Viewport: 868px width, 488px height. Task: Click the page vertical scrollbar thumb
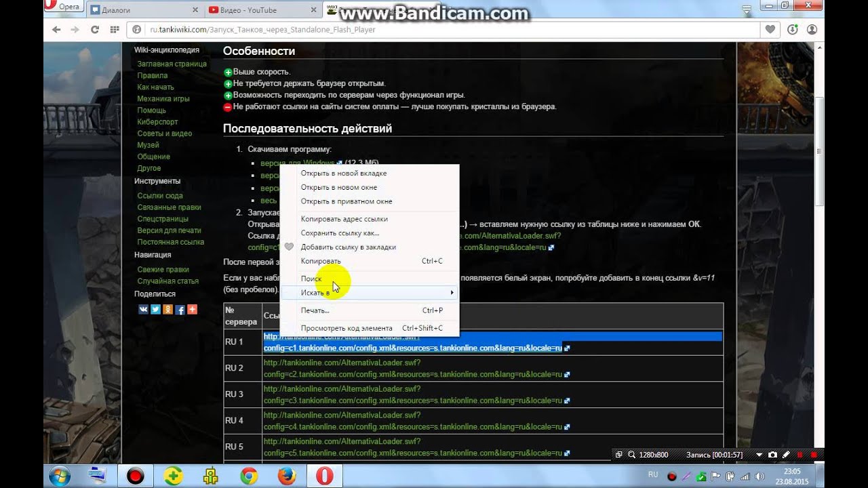[820, 150]
